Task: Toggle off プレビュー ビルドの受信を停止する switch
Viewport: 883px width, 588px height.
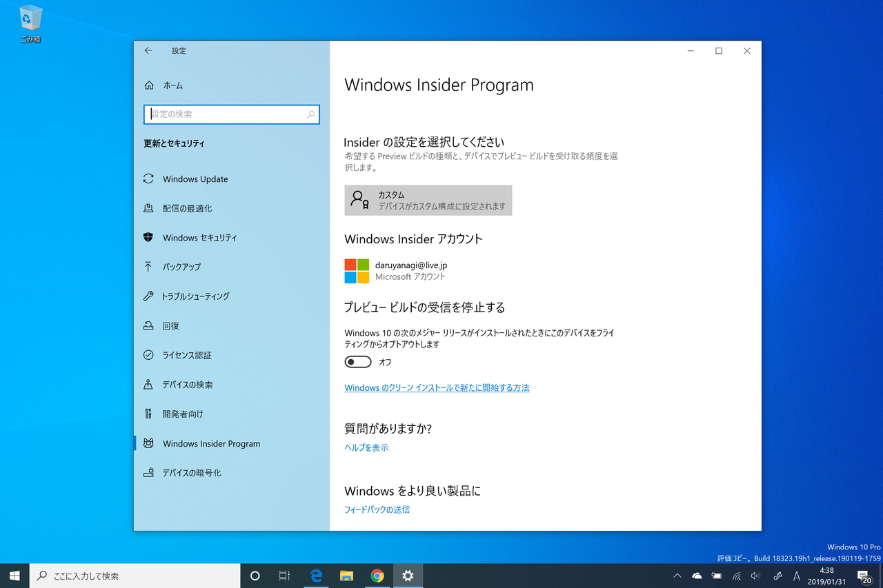Action: click(357, 361)
